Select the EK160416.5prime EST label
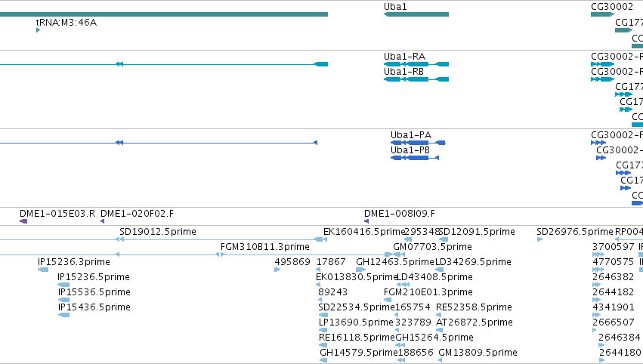The width and height of the screenshot is (643, 364). point(363,232)
